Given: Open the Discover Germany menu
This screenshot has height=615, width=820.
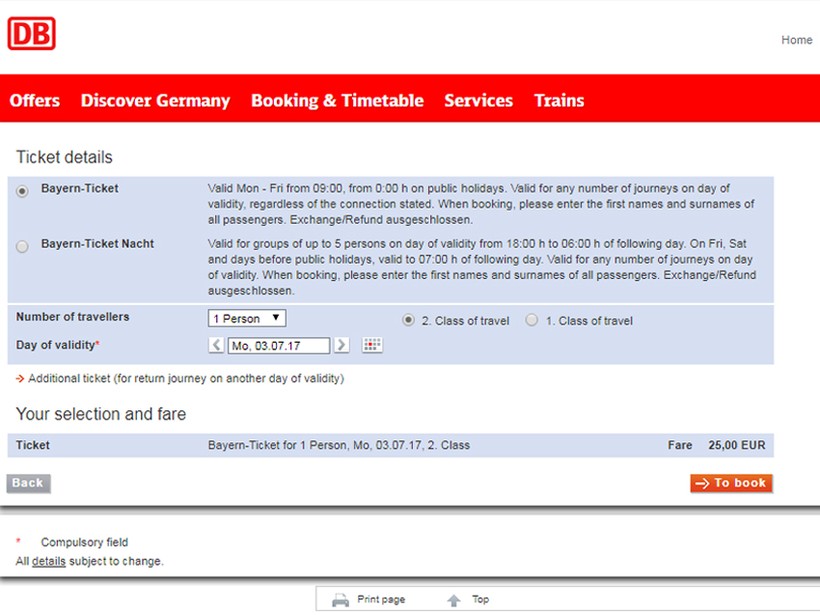Looking at the screenshot, I should point(155,101).
